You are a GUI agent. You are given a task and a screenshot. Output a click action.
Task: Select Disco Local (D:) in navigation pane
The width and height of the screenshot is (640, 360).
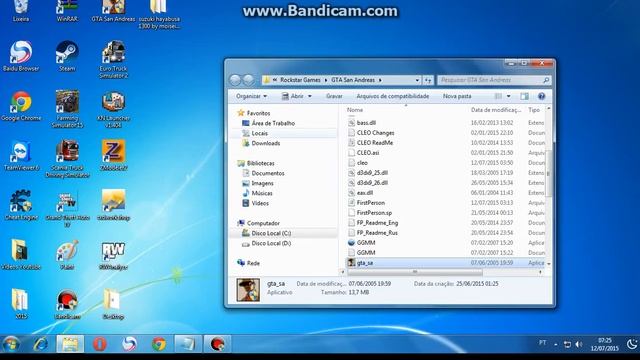(271, 243)
